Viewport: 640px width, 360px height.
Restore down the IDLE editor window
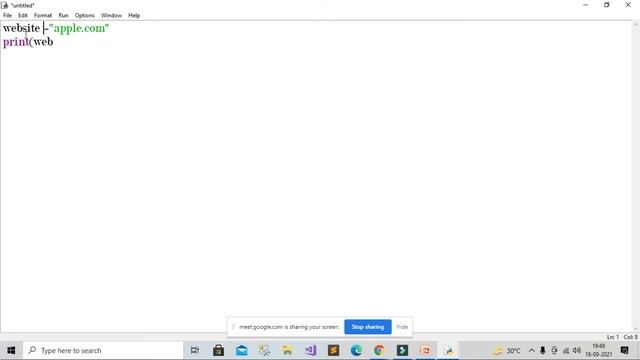(607, 5)
